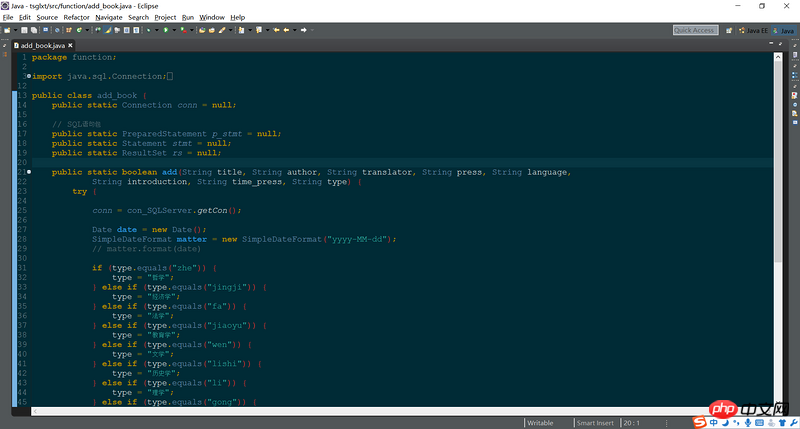Open the Refactor menu

(76, 17)
